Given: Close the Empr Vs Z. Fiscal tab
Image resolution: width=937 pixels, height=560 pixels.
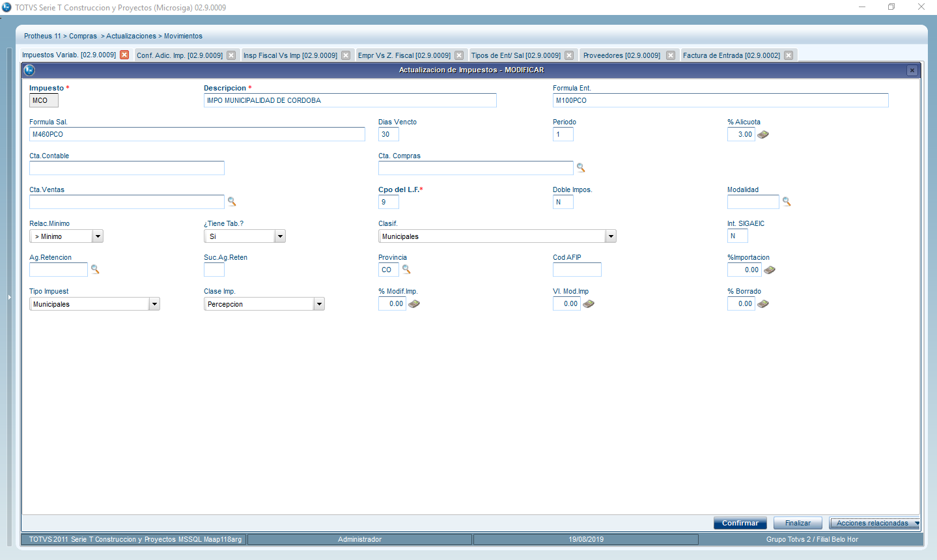Looking at the screenshot, I should pyautogui.click(x=459, y=55).
